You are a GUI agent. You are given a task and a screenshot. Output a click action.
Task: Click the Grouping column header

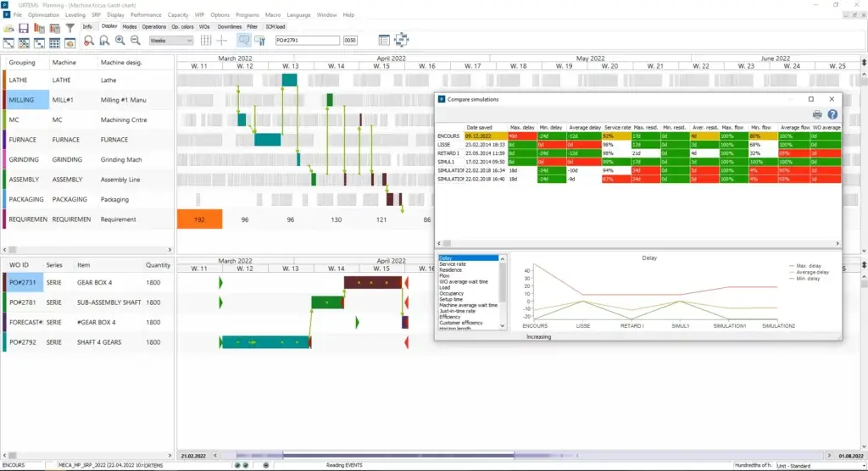point(23,63)
